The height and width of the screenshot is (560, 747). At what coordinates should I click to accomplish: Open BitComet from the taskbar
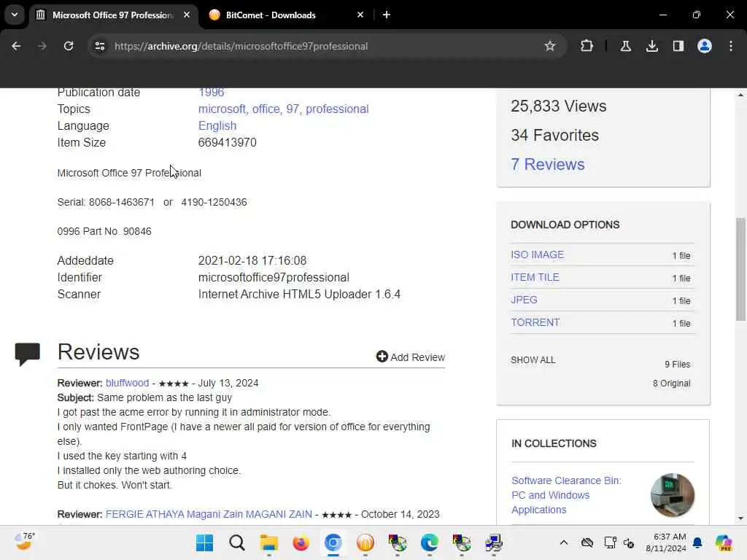click(365, 542)
